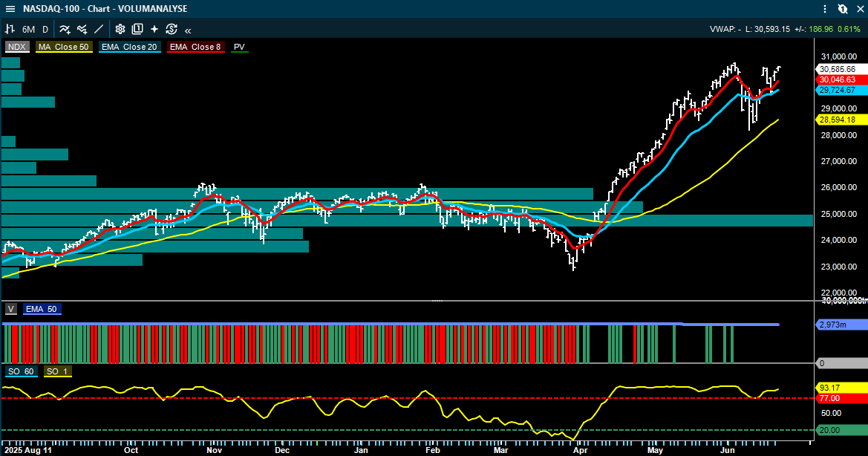Click the SO 1 stochastic label
Image resolution: width=868 pixels, height=456 pixels.
57,371
